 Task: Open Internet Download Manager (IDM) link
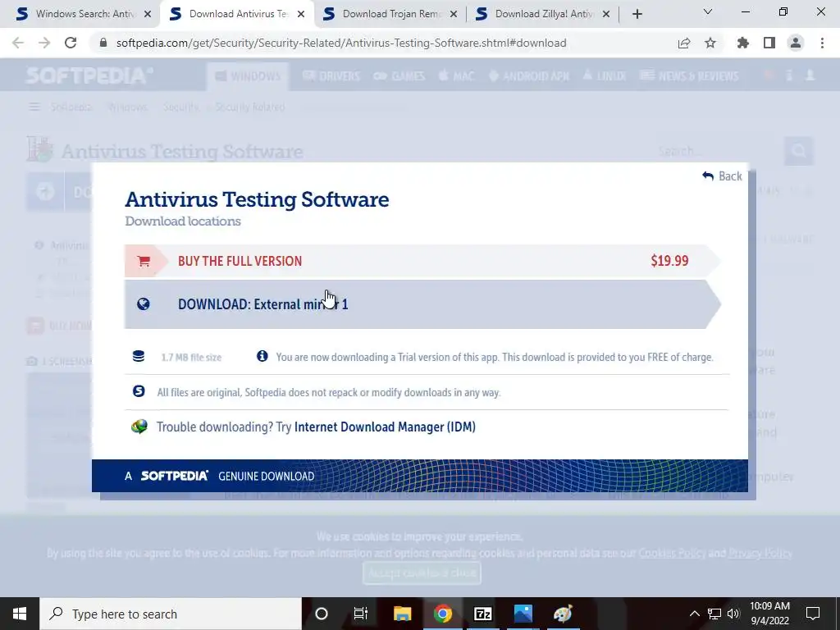point(385,427)
